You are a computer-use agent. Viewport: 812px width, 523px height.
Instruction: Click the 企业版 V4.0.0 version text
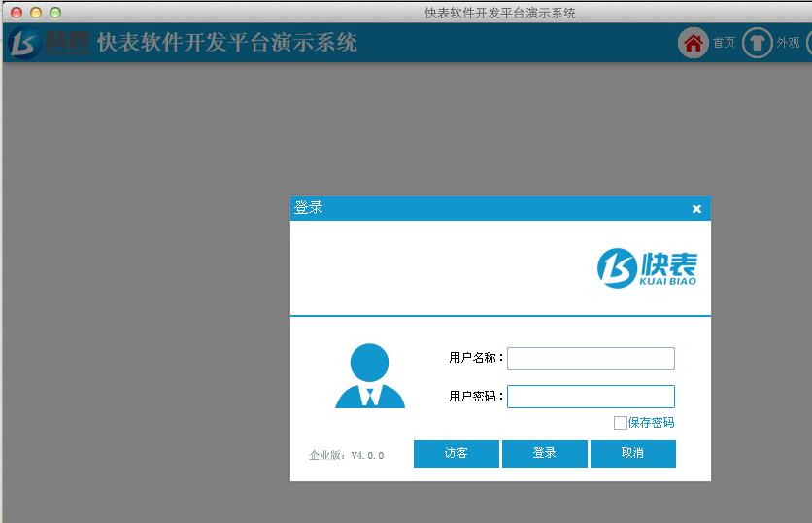[346, 455]
